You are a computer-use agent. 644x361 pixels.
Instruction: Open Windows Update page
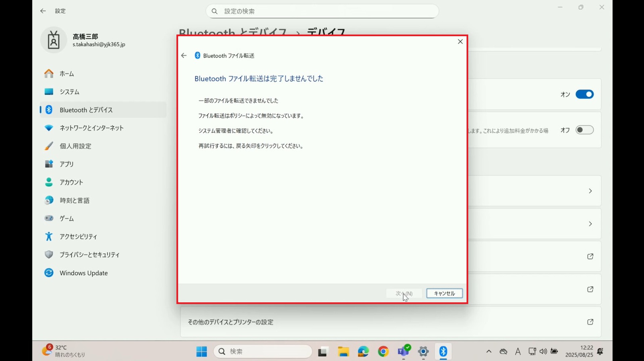click(x=83, y=273)
